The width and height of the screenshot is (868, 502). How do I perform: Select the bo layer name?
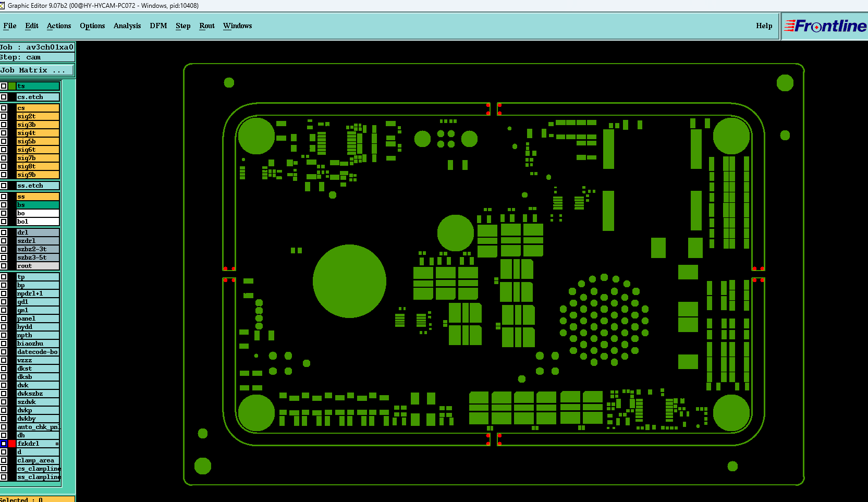point(38,213)
